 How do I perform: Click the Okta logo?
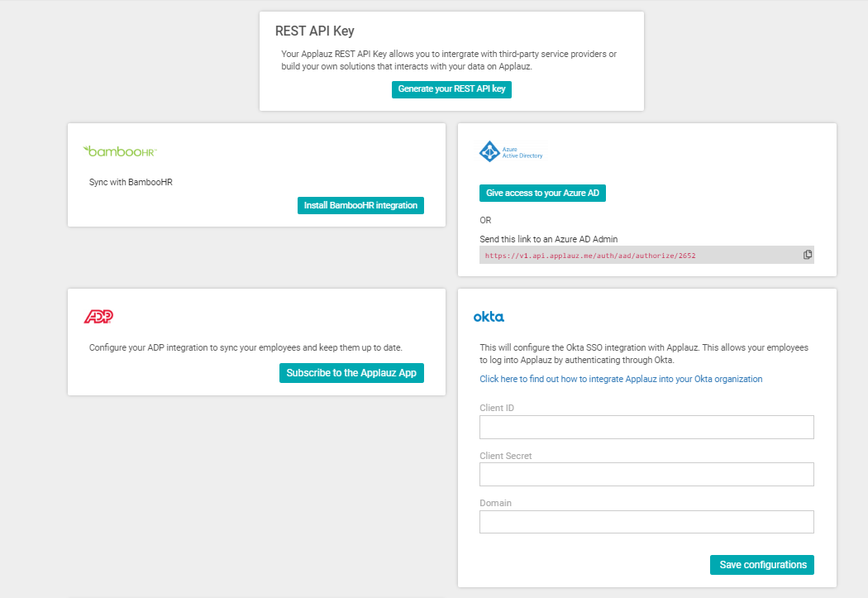[x=489, y=317]
